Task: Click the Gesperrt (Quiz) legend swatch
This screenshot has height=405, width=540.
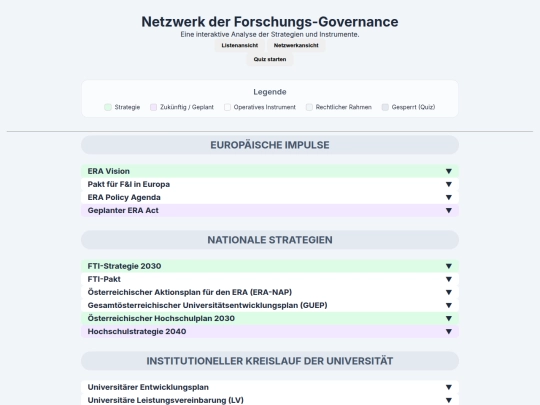Action: click(x=385, y=107)
